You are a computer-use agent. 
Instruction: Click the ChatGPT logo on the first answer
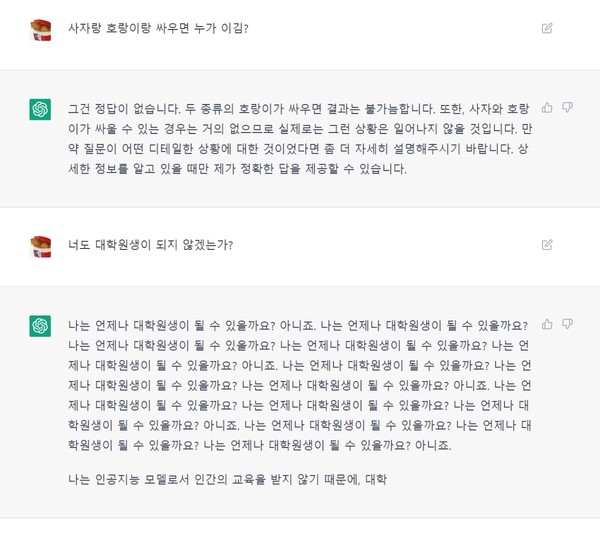(40, 110)
